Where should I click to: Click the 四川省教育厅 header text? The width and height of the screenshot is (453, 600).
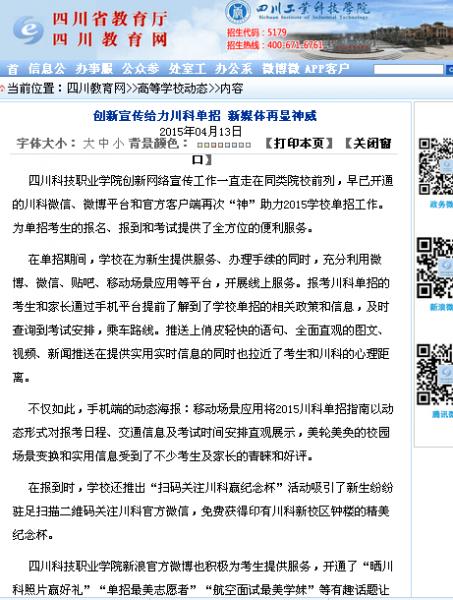click(x=110, y=20)
